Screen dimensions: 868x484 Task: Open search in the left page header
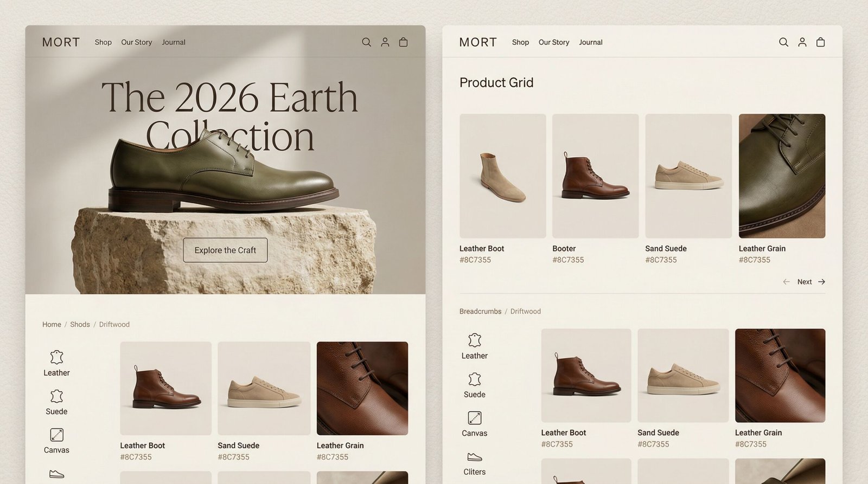point(367,42)
